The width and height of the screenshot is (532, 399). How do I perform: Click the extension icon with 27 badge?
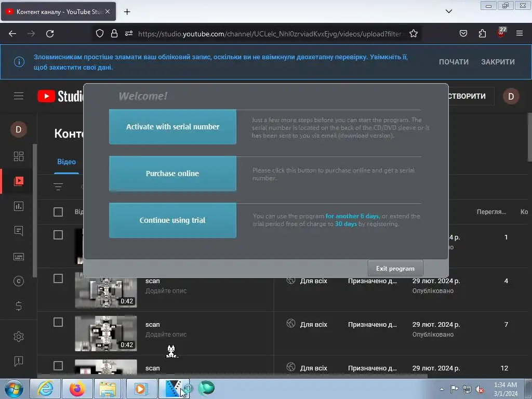(501, 33)
